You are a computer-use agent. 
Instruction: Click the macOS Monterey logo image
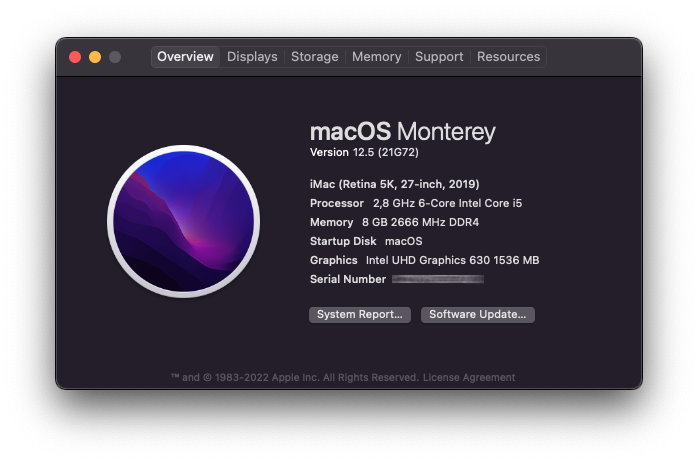point(183,221)
